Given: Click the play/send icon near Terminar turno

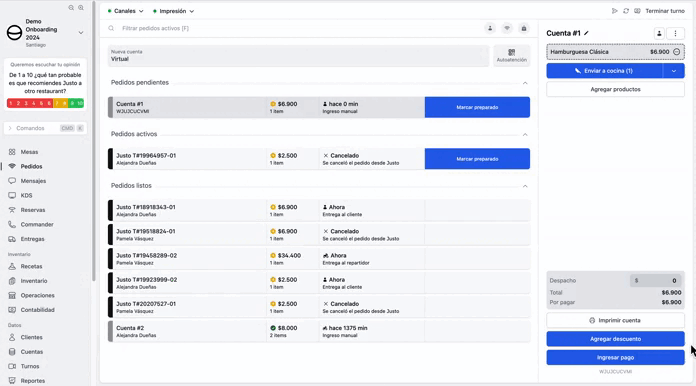Looking at the screenshot, I should (614, 11).
